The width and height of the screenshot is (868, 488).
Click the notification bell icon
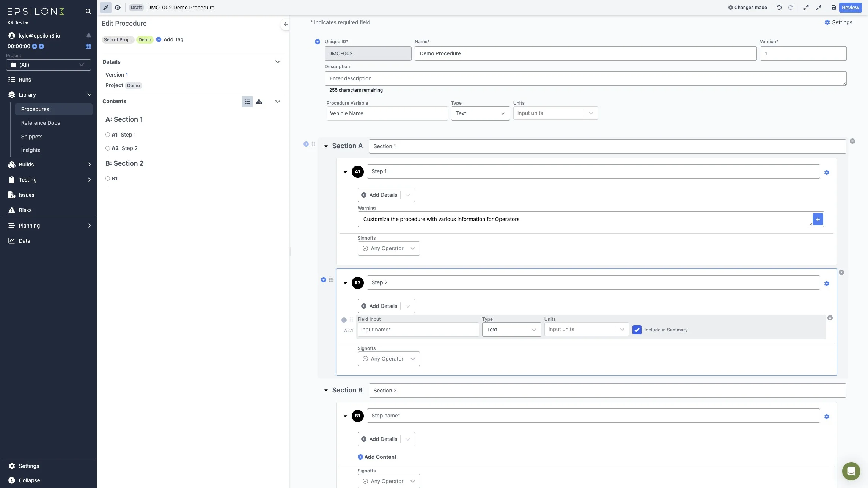click(88, 36)
